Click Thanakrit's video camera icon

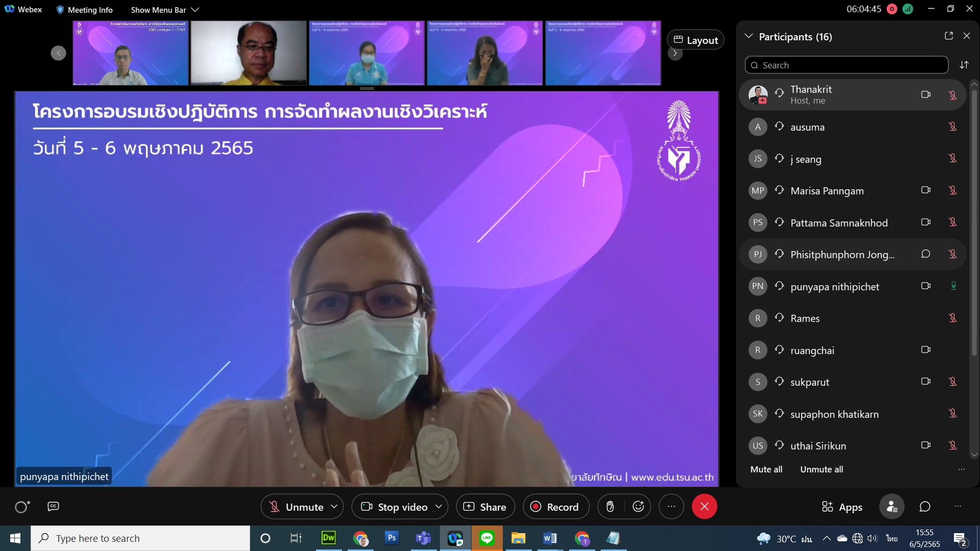click(925, 94)
